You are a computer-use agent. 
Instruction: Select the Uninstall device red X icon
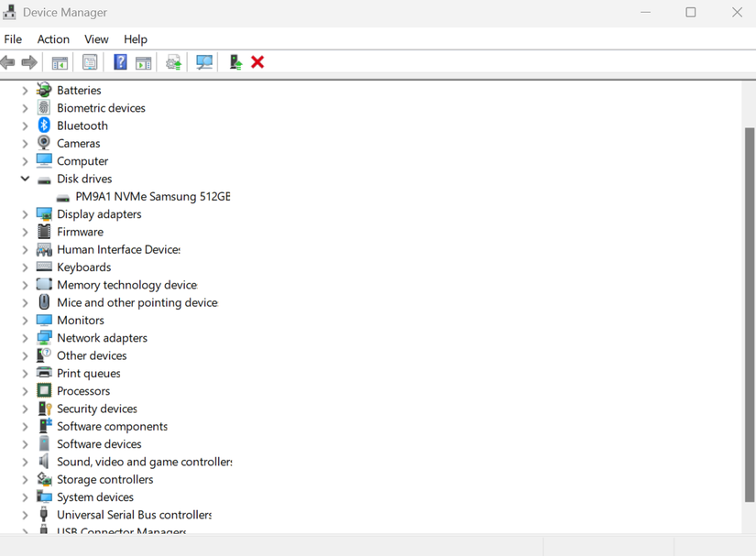(x=257, y=61)
